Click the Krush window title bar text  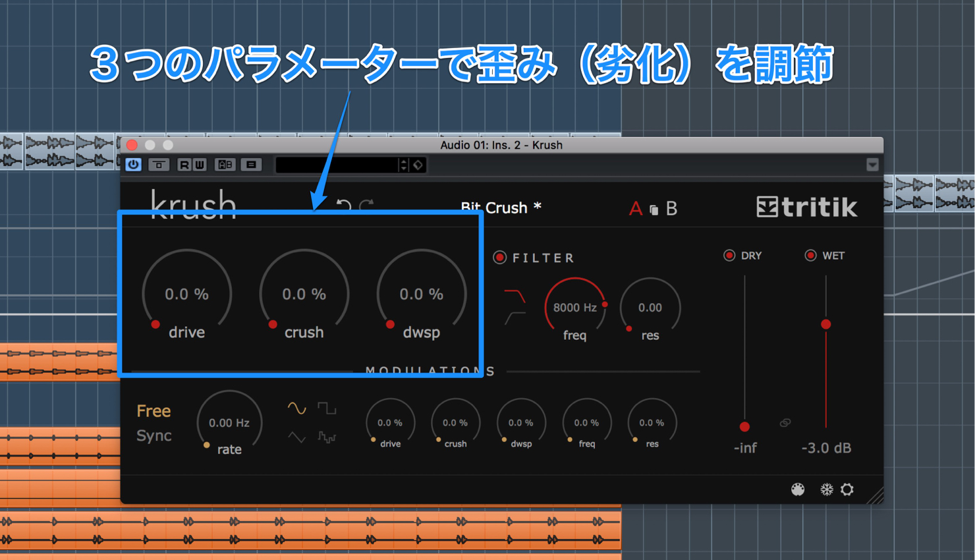[501, 145]
